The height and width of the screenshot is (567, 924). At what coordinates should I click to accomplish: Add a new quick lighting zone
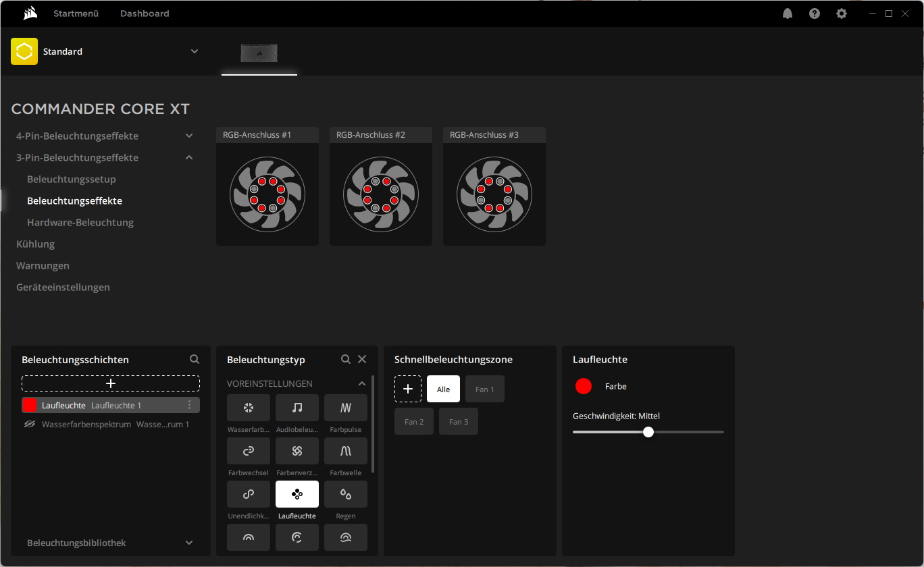coord(408,389)
